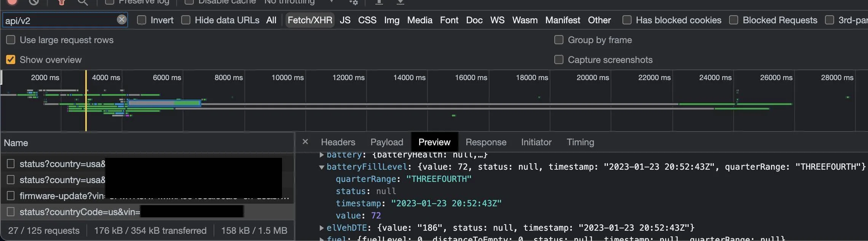Click the Name column header
The height and width of the screenshot is (241, 868).
click(147, 143)
